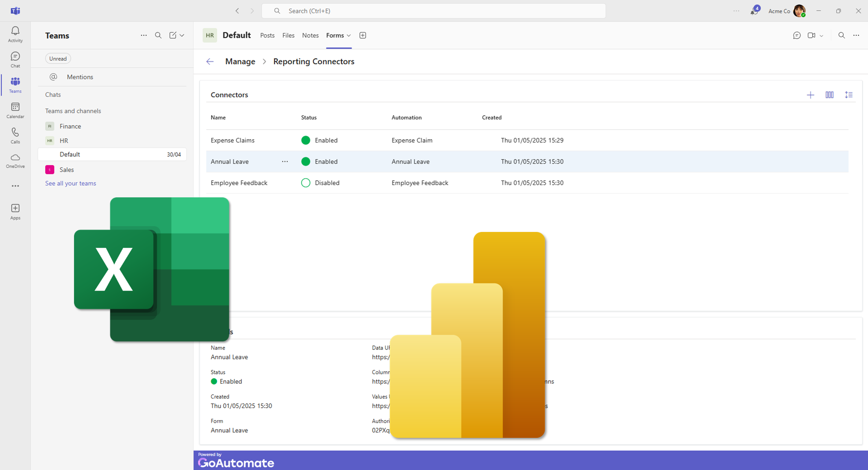
Task: Open channel conversation chat icon
Action: click(797, 35)
